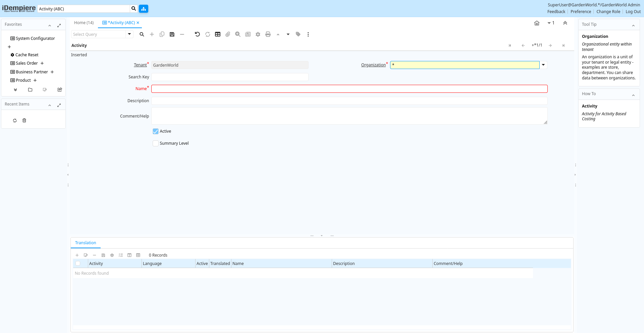644x333 pixels.
Task: Open the menu tree icon beside search
Action: point(144,9)
